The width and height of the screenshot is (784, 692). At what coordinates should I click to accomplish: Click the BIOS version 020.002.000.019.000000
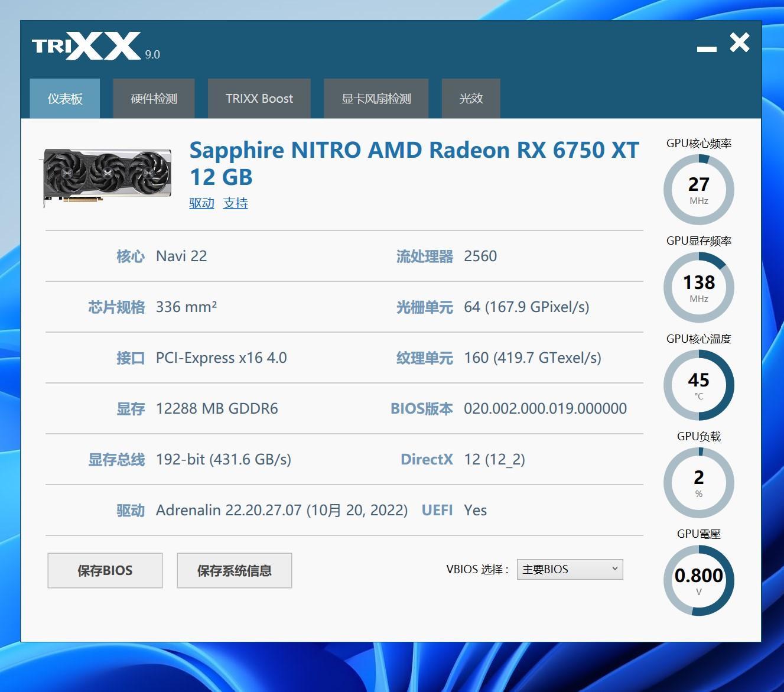pyautogui.click(x=545, y=408)
